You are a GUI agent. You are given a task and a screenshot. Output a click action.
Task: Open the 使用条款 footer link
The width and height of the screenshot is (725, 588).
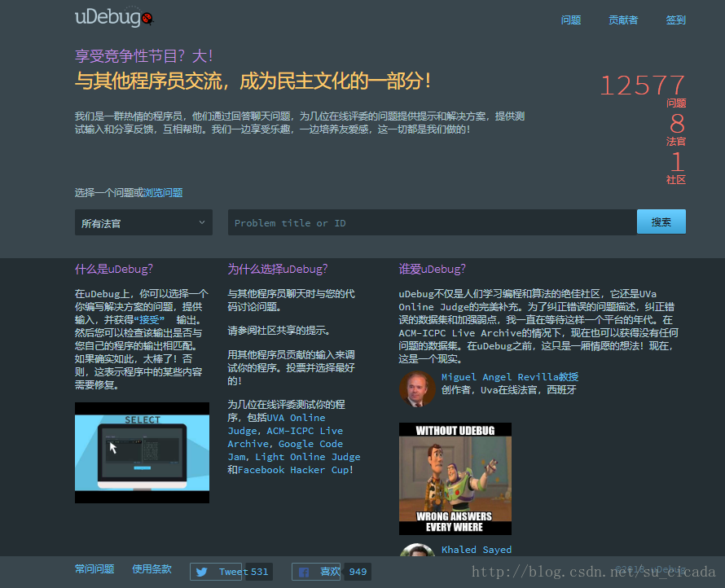point(152,569)
